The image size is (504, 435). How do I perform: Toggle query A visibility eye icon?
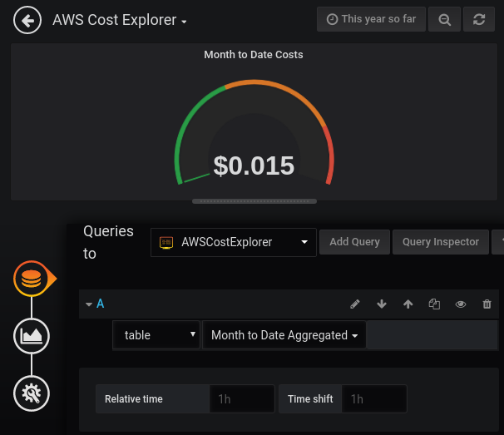461,304
